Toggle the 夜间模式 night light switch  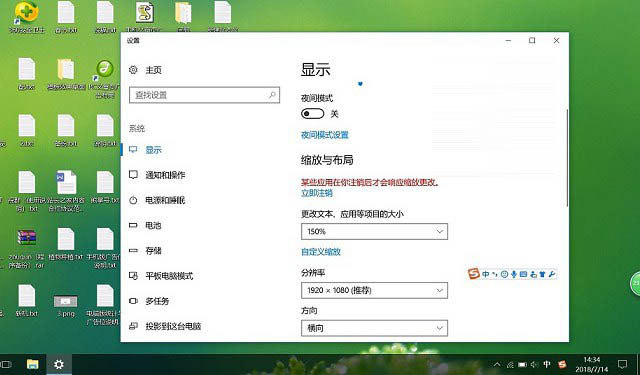coord(312,114)
